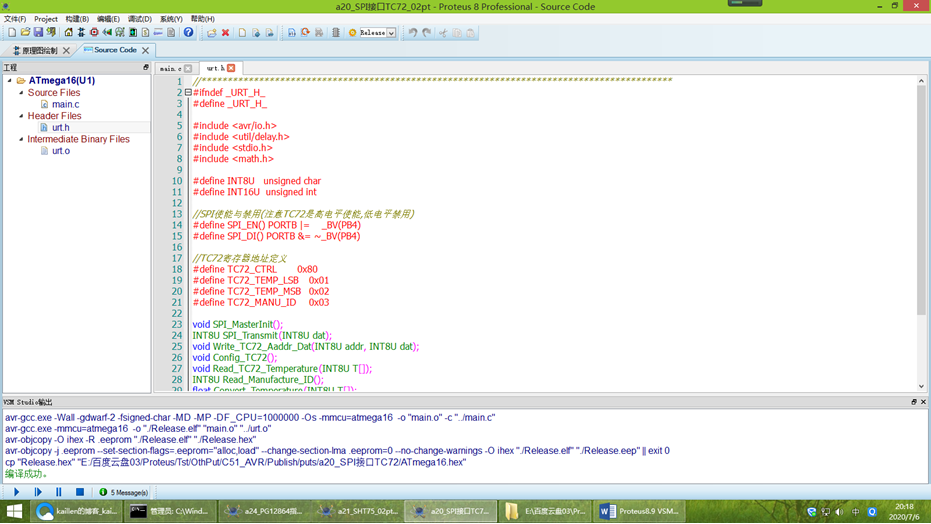Viewport: 931px width, 524px height.
Task: Click the volume icon in system tray
Action: tap(839, 512)
